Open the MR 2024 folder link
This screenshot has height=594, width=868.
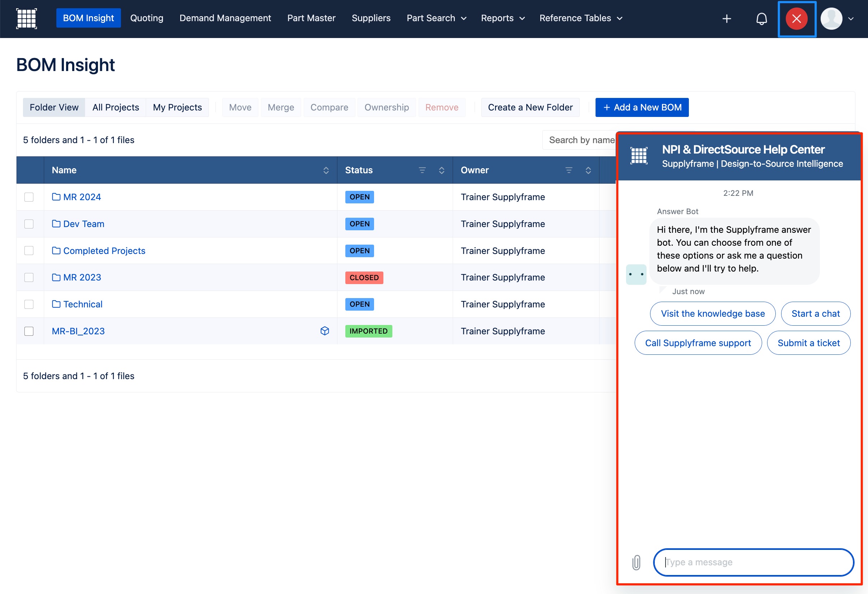pyautogui.click(x=82, y=197)
